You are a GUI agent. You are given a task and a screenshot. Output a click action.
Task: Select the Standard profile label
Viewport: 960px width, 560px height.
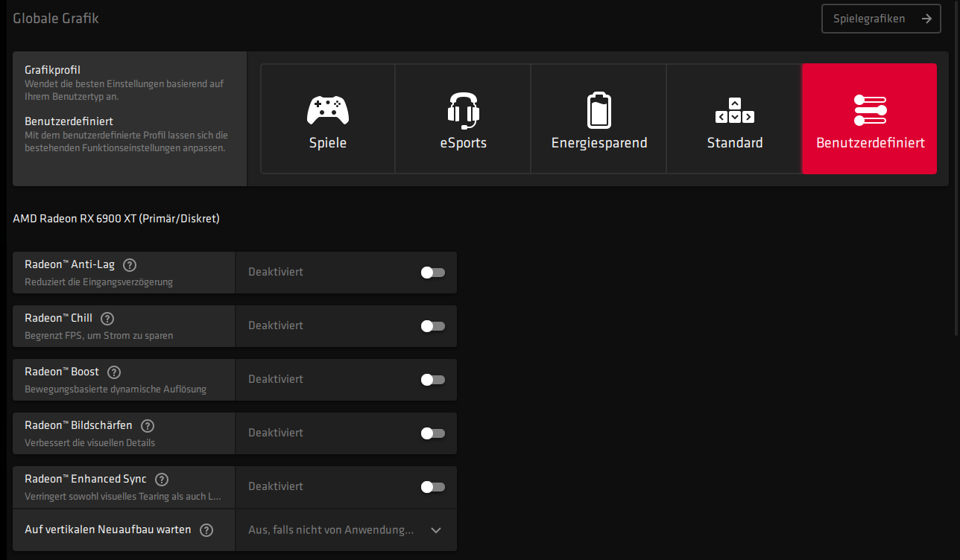735,143
